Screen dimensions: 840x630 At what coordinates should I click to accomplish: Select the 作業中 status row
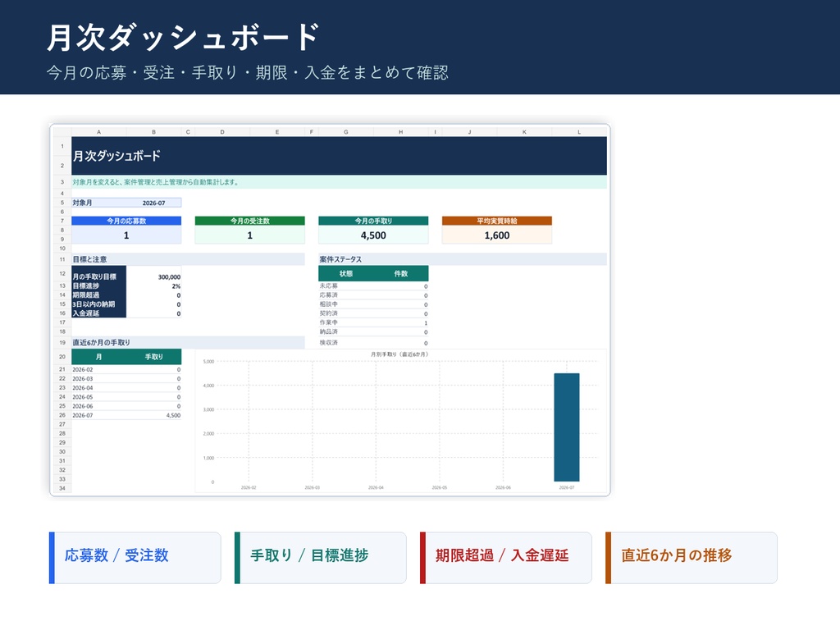373,322
